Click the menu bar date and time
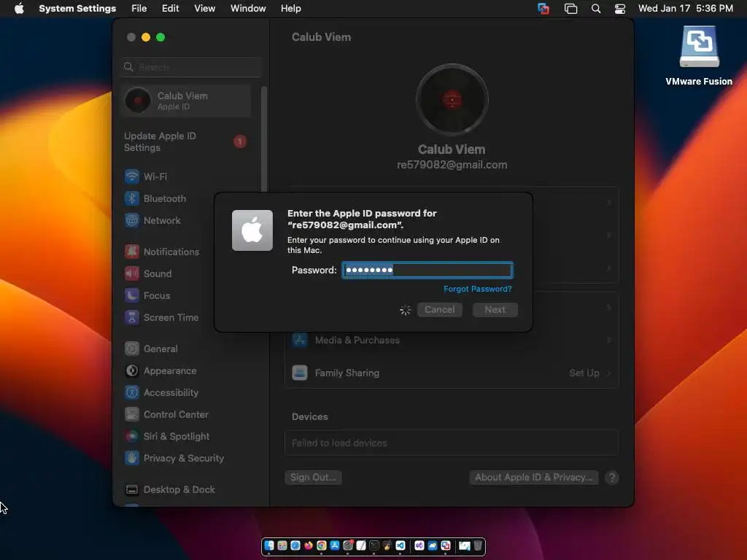747x560 pixels. pyautogui.click(x=686, y=9)
